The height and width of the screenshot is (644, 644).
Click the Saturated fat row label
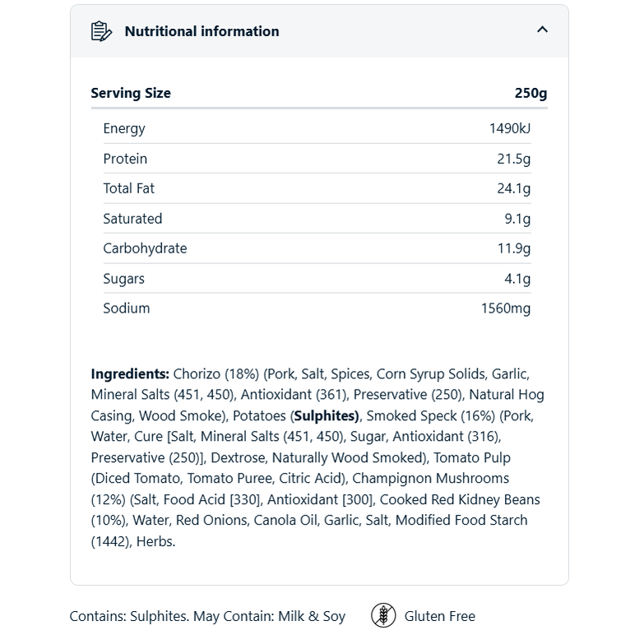132,219
